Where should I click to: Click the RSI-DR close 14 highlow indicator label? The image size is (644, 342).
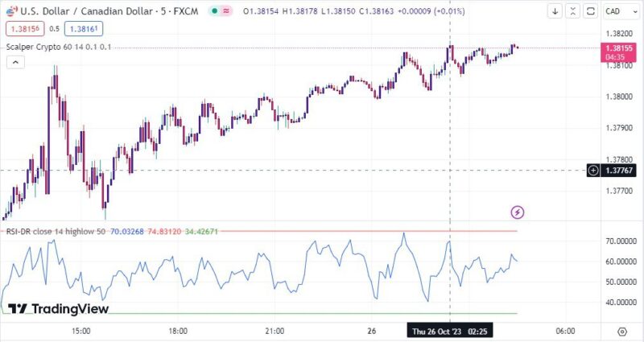[56, 232]
